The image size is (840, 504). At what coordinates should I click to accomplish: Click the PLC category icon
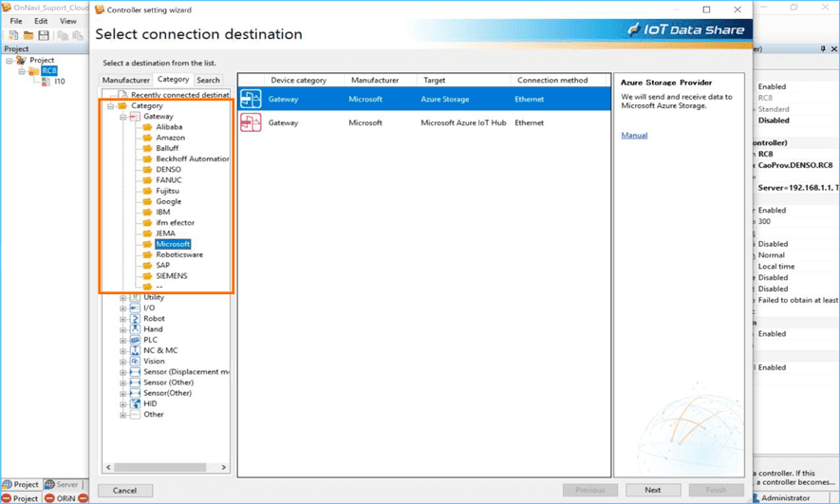[135, 340]
